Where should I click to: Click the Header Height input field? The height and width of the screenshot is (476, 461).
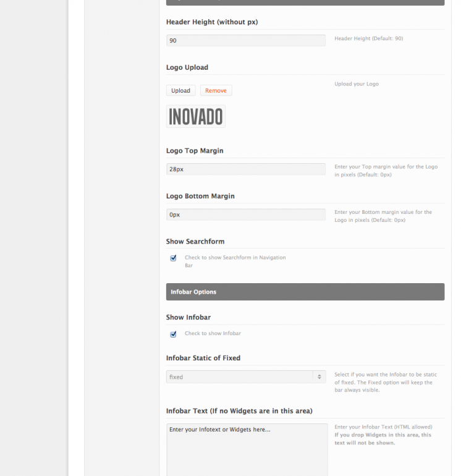click(246, 40)
